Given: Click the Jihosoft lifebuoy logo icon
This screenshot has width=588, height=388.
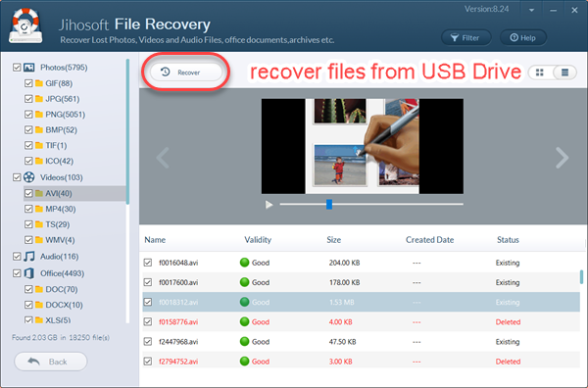Looking at the screenshot, I should (x=25, y=25).
